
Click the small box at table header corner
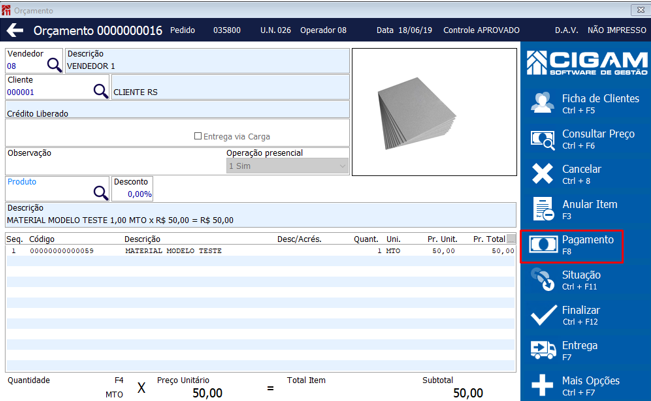(x=512, y=239)
